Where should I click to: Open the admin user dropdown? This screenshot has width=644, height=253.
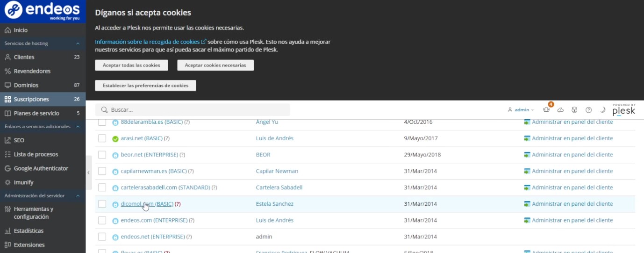click(521, 110)
